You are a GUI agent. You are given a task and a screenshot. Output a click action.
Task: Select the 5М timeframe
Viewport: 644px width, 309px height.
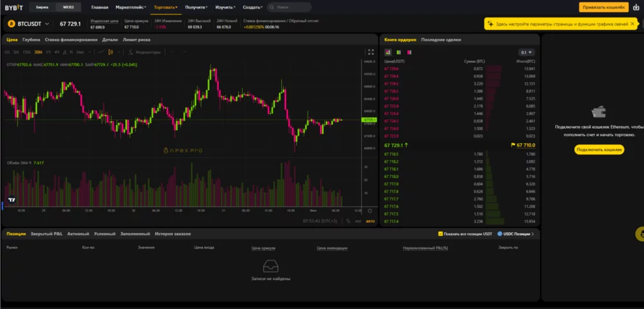coord(16,52)
